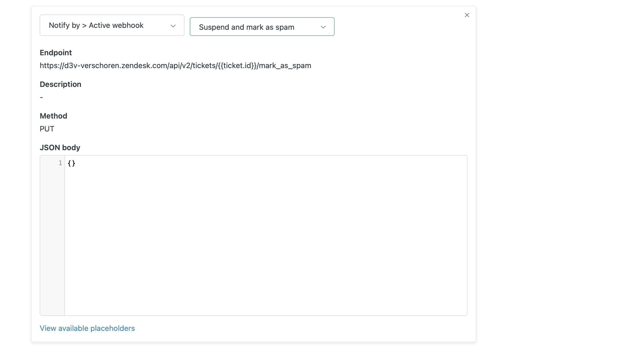644x347 pixels.
Task: Click the Method heading
Action: click(x=53, y=116)
